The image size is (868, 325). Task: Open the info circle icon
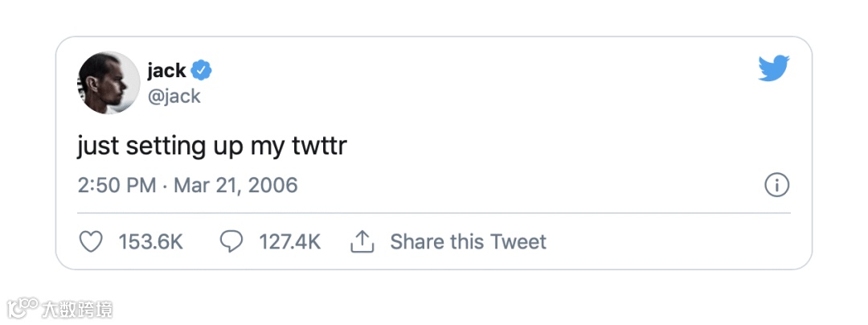click(x=776, y=186)
